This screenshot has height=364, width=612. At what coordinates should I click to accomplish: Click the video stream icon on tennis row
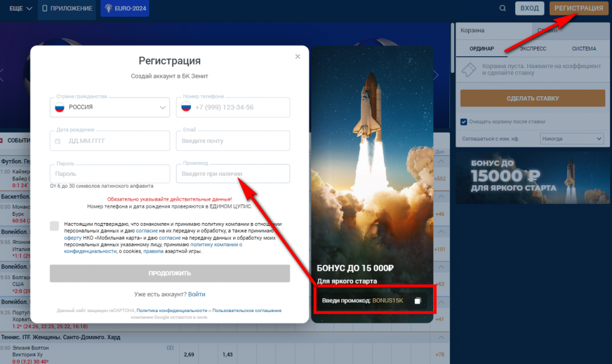point(170,348)
